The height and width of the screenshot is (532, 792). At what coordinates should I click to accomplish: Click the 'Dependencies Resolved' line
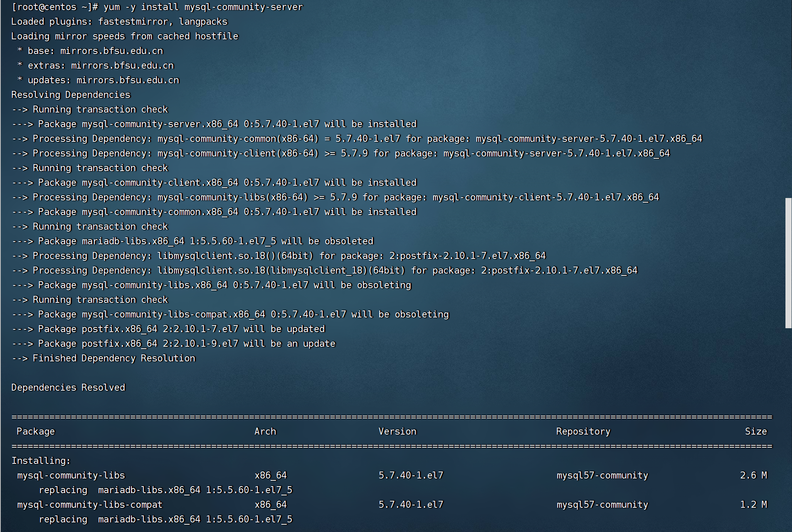68,388
